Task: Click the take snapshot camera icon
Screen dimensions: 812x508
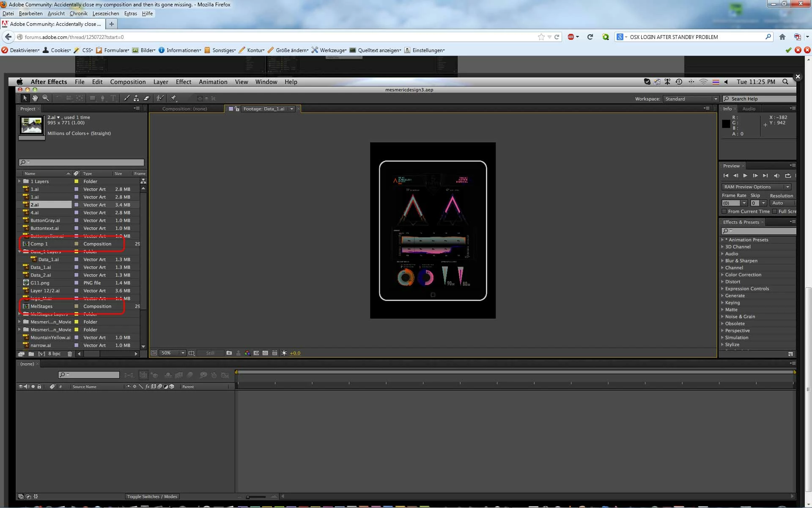Action: pos(229,353)
